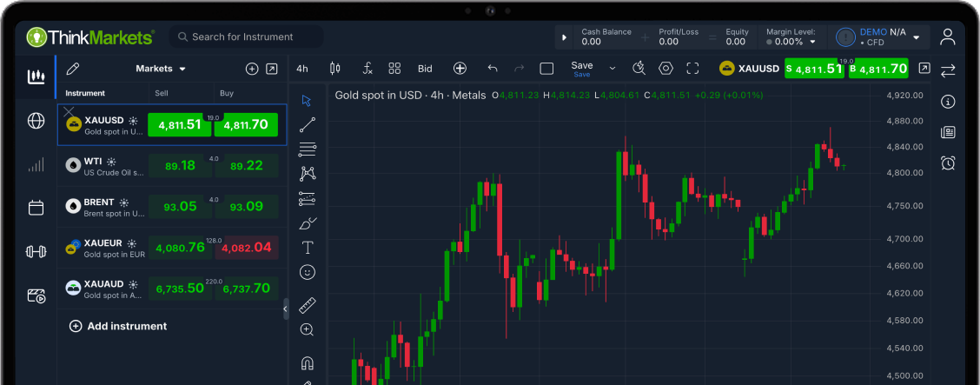Click the rectangle icon next to Save

tap(546, 69)
